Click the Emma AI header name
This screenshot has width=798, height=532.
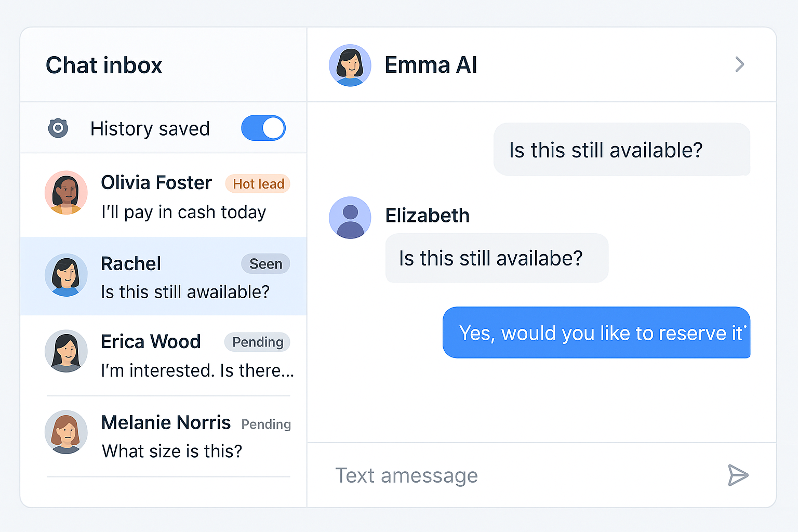[431, 65]
